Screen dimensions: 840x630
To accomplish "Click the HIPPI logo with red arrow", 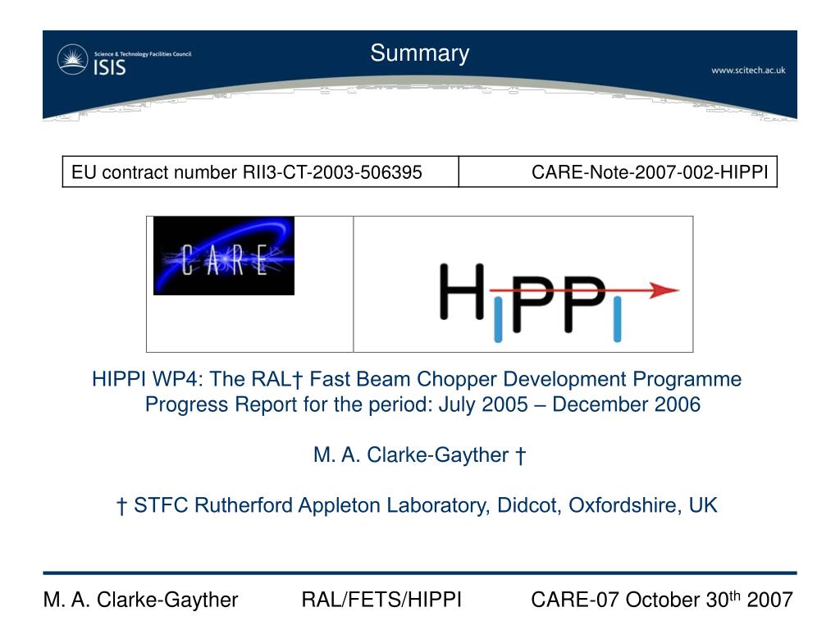I will pyautogui.click(x=559, y=302).
